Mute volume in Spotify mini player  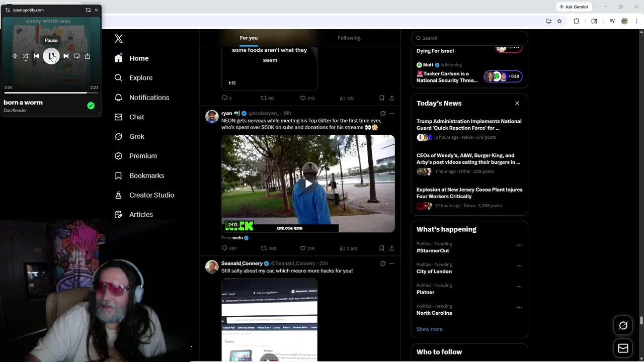pyautogui.click(x=15, y=56)
